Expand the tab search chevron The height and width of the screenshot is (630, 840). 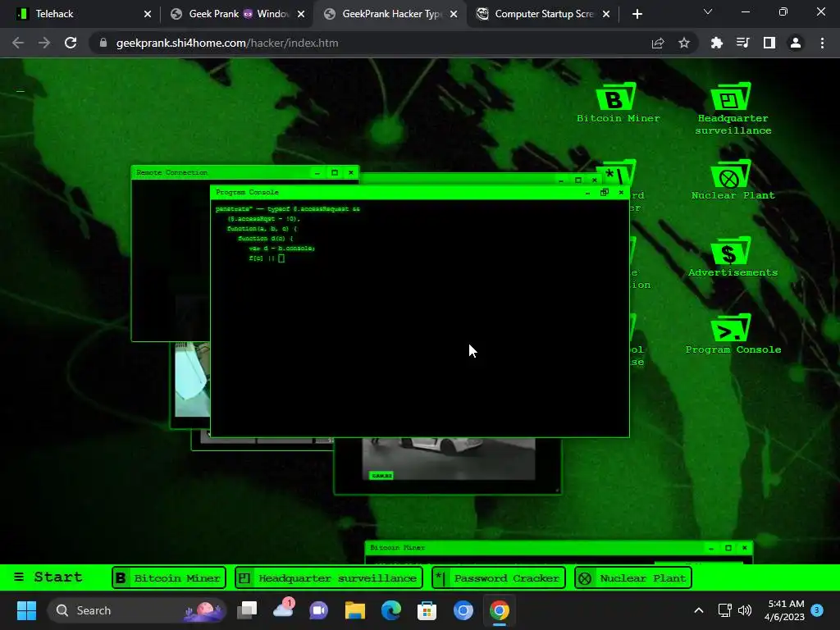pos(708,11)
